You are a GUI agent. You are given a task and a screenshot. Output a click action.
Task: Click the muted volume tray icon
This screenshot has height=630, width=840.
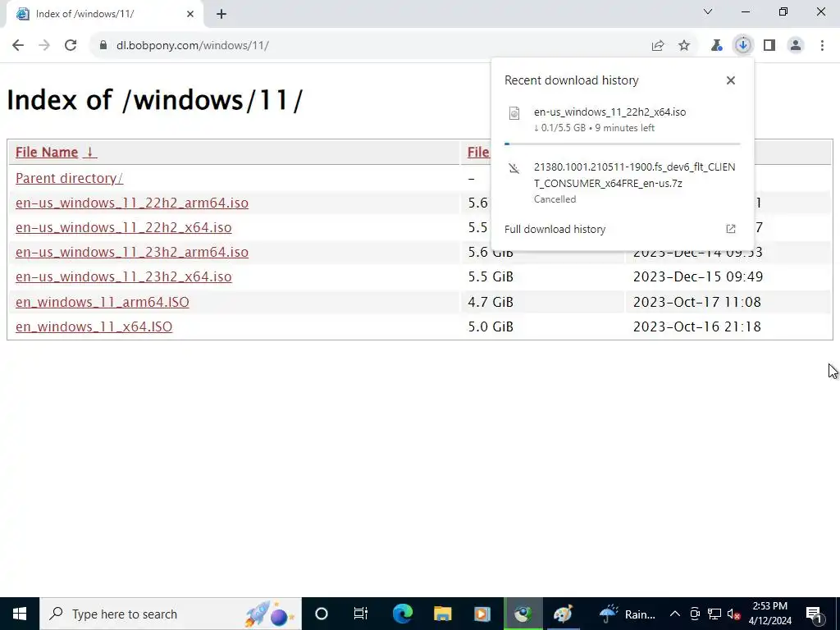pos(734,614)
